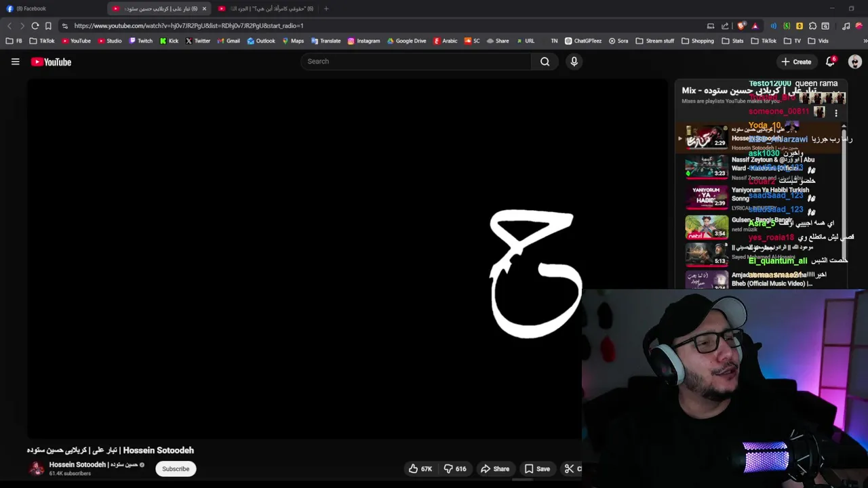Open the Brave Shields lion icon
868x488 pixels.
pos(741,26)
